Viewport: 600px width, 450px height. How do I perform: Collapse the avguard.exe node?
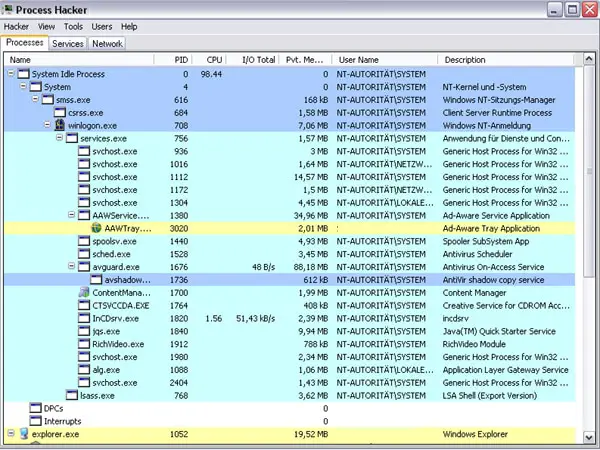(72, 266)
